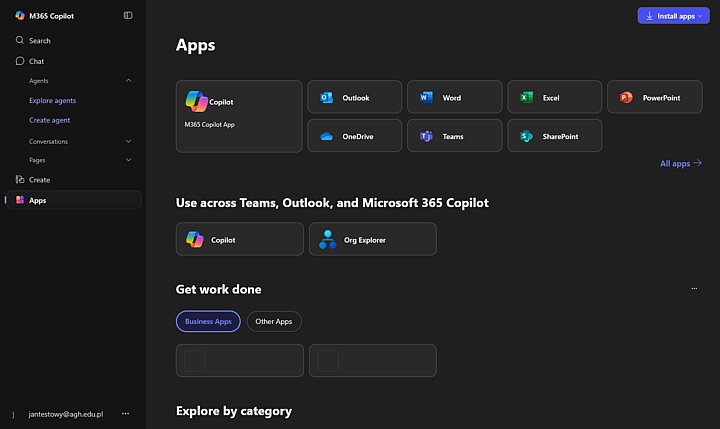Select the Business Apps filter
This screenshot has width=720, height=429.
pyautogui.click(x=208, y=322)
